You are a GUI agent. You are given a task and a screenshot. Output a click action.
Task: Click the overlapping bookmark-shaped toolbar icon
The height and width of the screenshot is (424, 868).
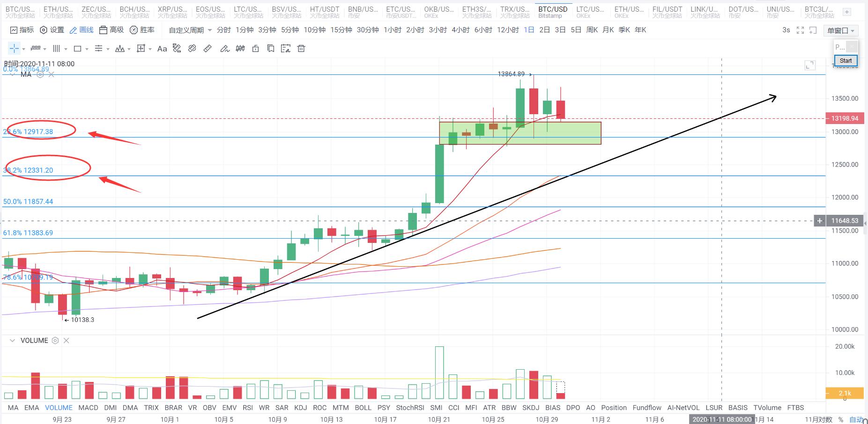click(x=271, y=49)
